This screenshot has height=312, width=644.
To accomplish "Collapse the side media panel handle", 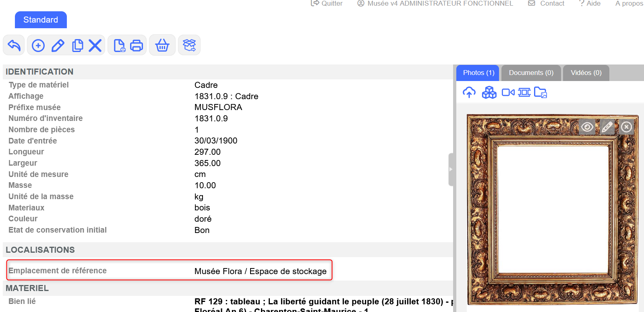I will (451, 169).
